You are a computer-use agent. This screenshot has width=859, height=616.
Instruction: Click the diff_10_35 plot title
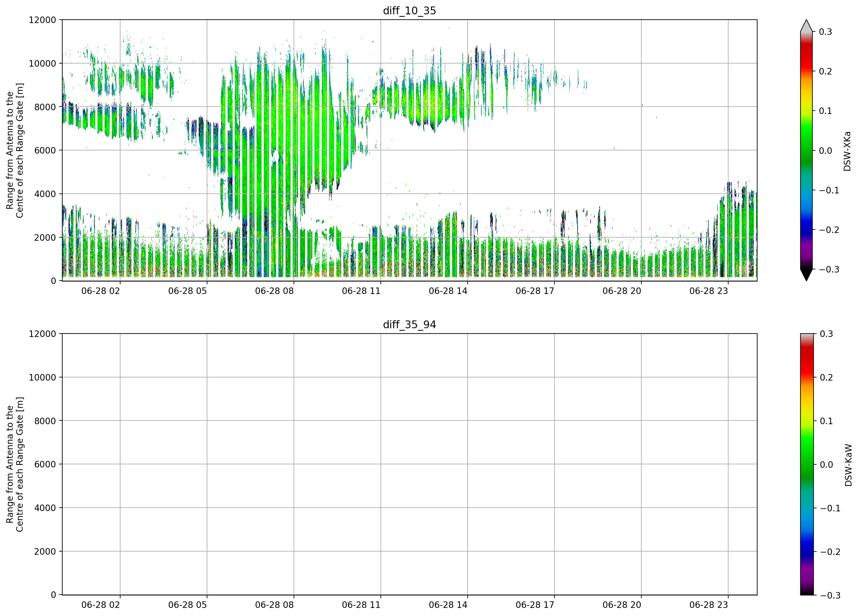pos(409,11)
